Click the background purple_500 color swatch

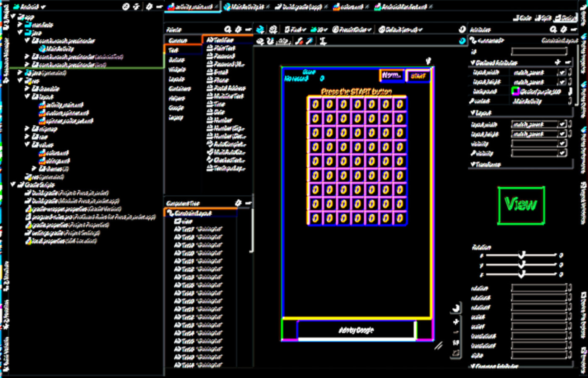coord(515,92)
